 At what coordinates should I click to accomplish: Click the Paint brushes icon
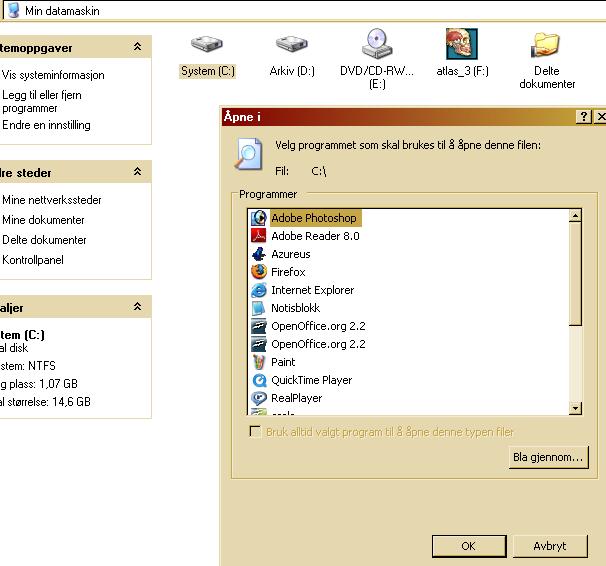pyautogui.click(x=259, y=362)
